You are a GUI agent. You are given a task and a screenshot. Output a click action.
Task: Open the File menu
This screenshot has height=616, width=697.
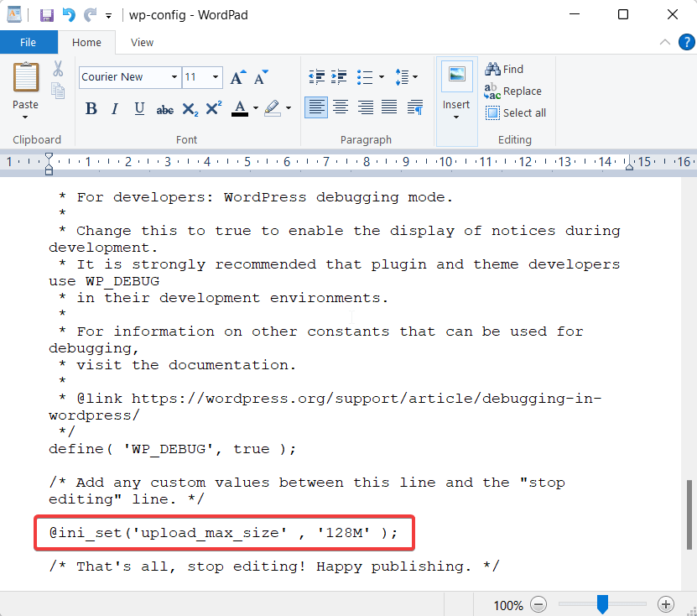[29, 42]
